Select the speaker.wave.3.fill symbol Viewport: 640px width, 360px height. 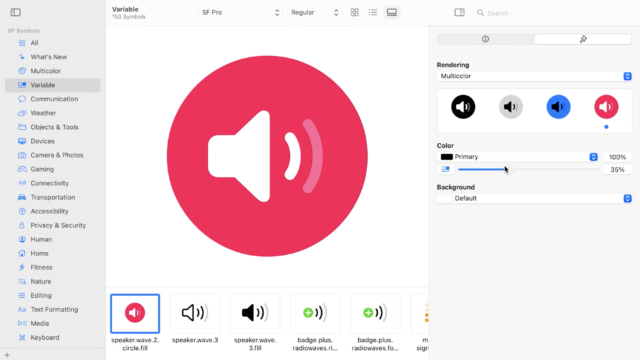click(x=255, y=313)
